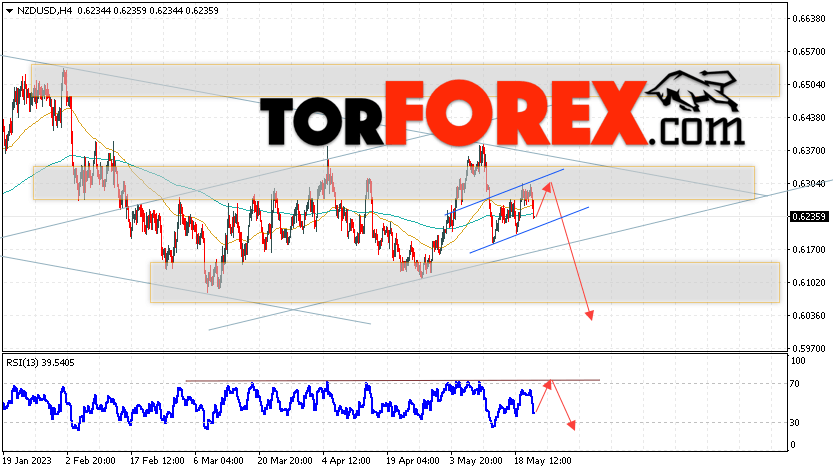Select the 19 Apr 04:00 time label
The width and height of the screenshot is (833, 472).
pos(413,460)
